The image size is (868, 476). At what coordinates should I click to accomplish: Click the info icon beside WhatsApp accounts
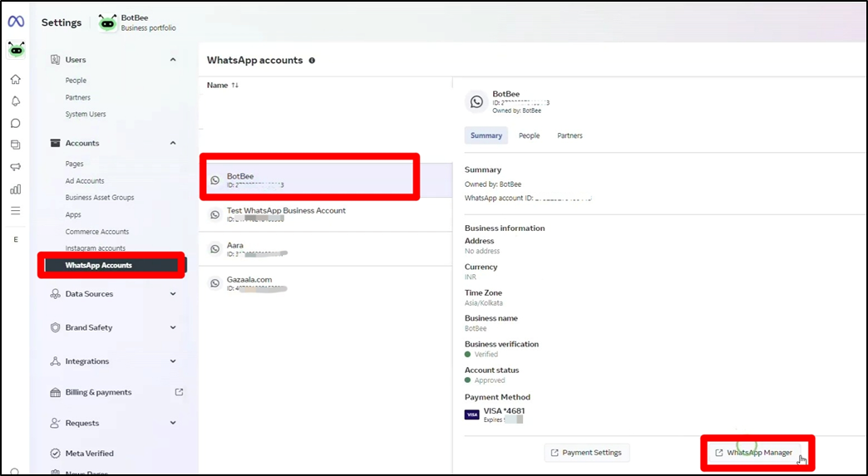tap(312, 61)
